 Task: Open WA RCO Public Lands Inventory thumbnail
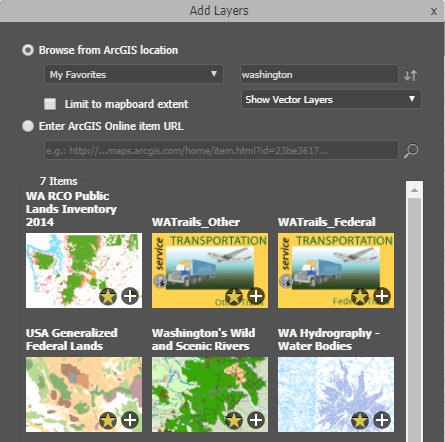coord(84,270)
